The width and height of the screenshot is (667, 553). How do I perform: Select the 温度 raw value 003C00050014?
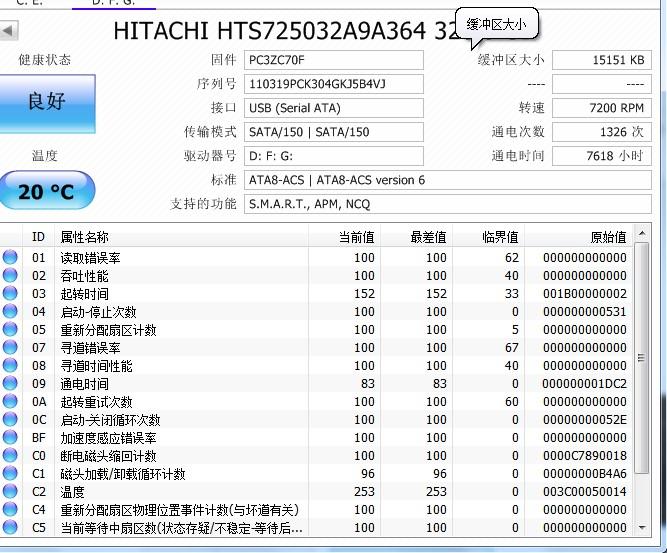coord(585,492)
